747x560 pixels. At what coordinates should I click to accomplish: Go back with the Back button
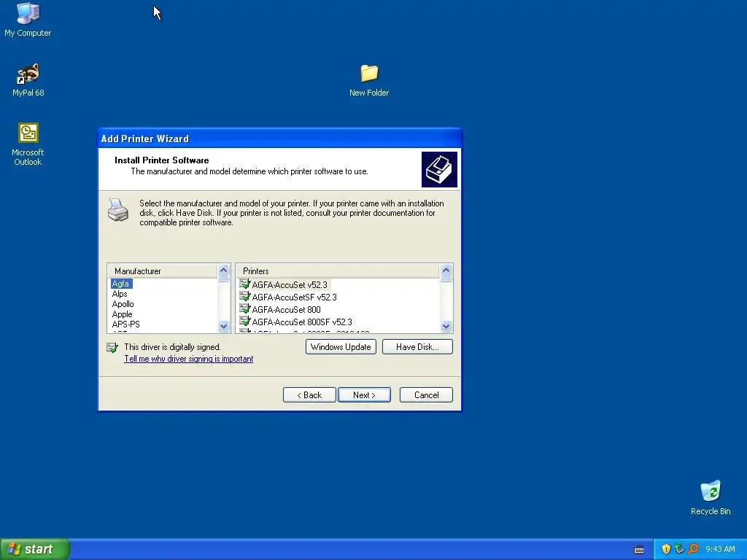coord(309,394)
